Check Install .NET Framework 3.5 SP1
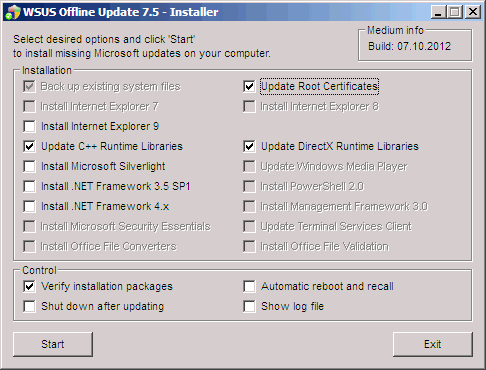Screen dimensions: 486x370 coord(29,187)
